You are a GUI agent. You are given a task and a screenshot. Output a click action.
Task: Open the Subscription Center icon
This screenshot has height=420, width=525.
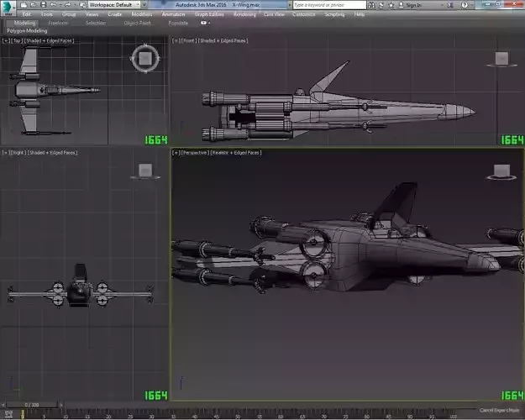381,5
